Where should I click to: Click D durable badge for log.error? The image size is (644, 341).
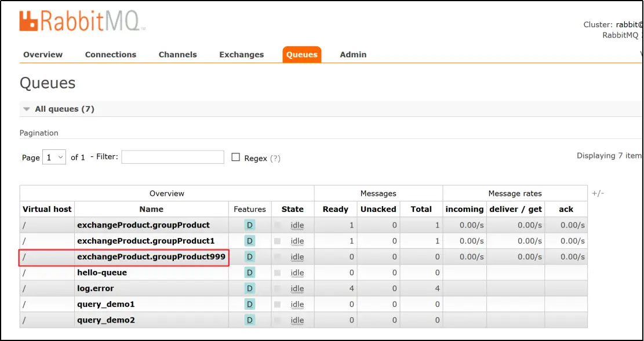[x=250, y=288]
